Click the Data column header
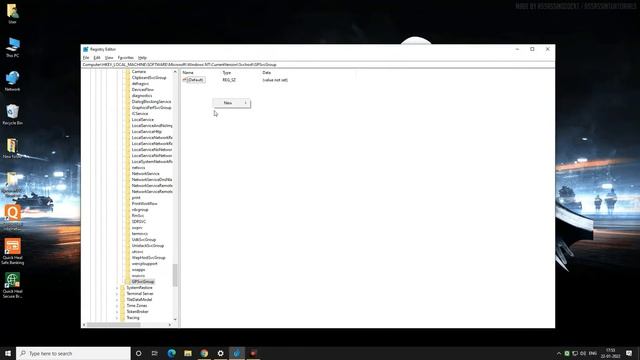This screenshot has height=360, width=640. (x=267, y=72)
